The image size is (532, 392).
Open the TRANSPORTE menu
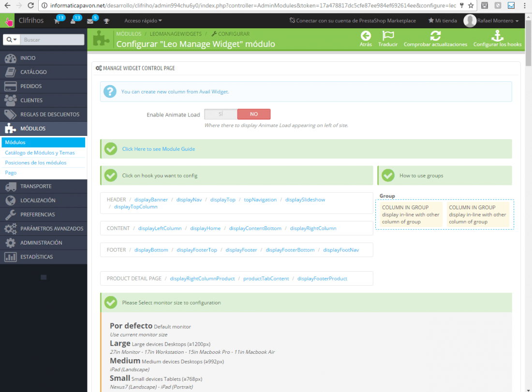(44, 186)
